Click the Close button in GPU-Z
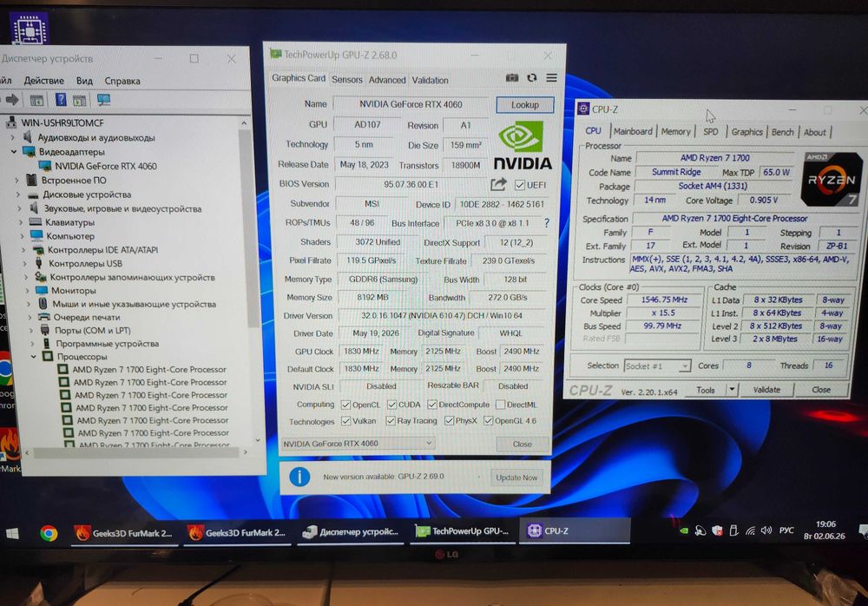The height and width of the screenshot is (606, 868). [522, 444]
